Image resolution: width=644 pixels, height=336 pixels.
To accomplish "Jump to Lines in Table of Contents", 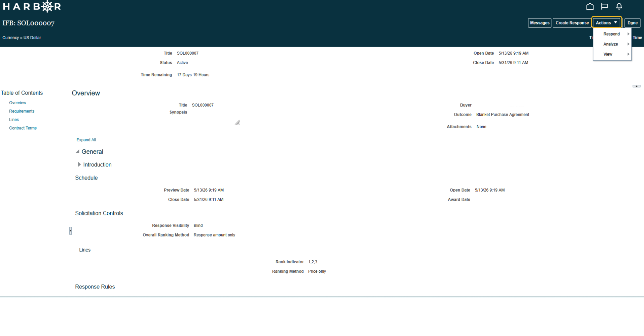I will click(14, 120).
